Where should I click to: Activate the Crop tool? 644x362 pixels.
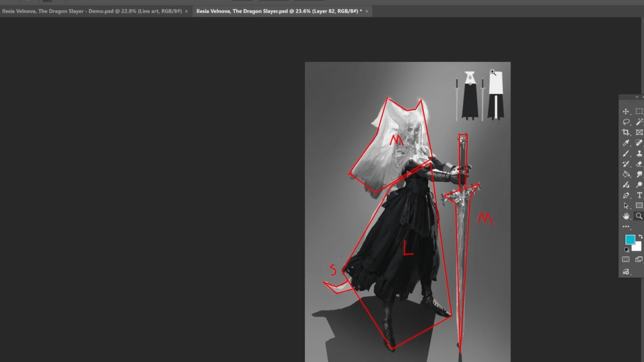[626, 132]
